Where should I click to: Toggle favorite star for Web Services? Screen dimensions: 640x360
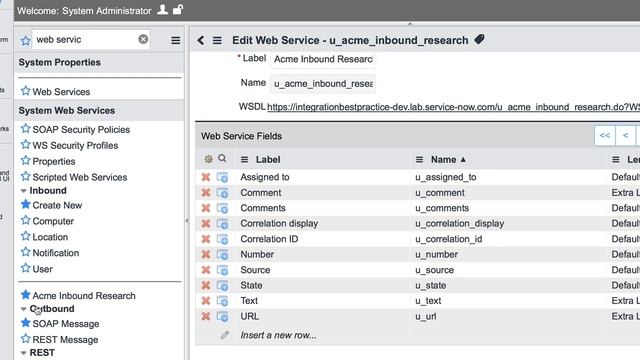[26, 91]
